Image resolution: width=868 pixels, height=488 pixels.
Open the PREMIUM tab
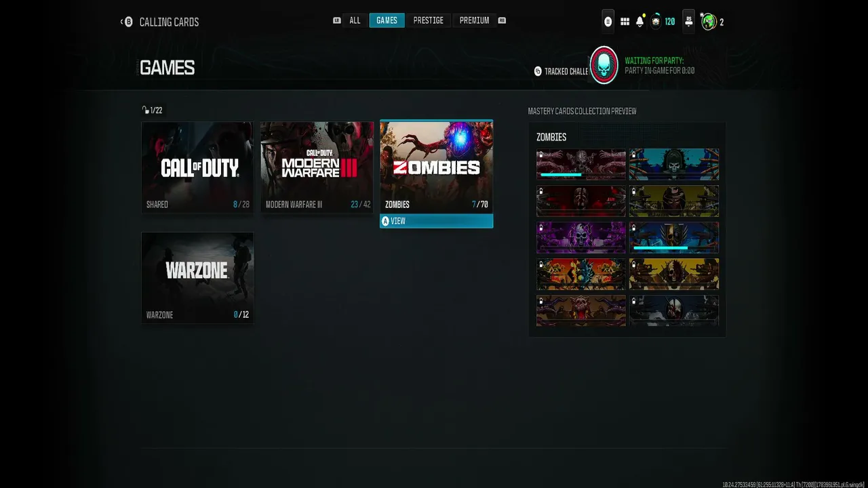[474, 20]
